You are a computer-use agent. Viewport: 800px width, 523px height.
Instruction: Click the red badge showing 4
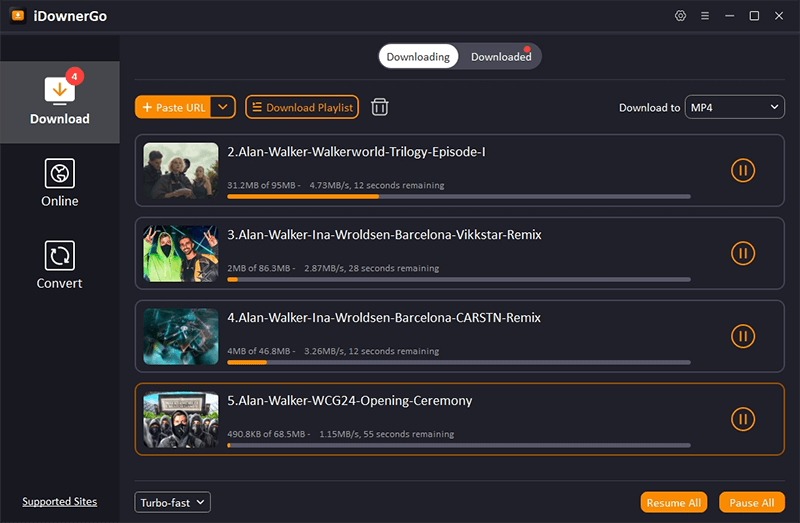coord(74,77)
